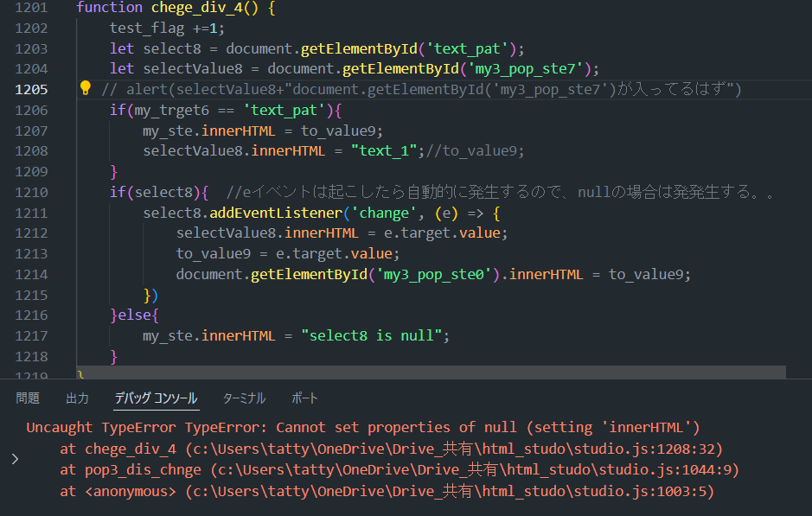This screenshot has height=516, width=812.
Task: Click the horizontal scrollbar below the editor
Action: pyautogui.click(x=431, y=372)
